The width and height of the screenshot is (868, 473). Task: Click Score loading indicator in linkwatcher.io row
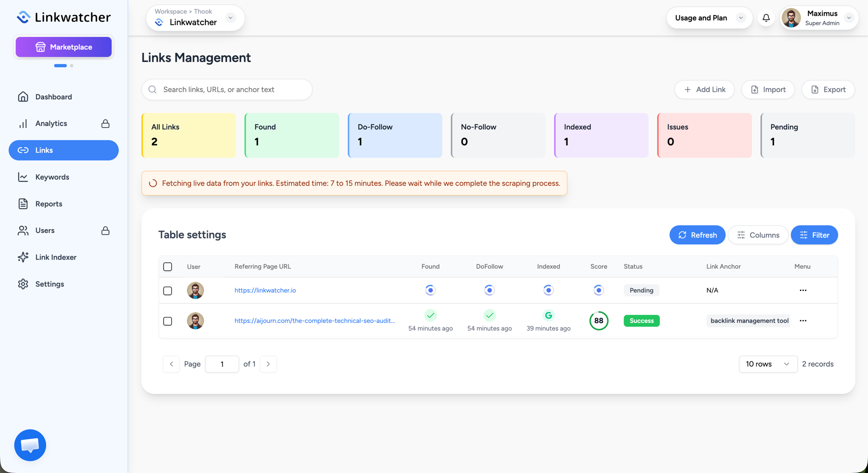point(599,290)
